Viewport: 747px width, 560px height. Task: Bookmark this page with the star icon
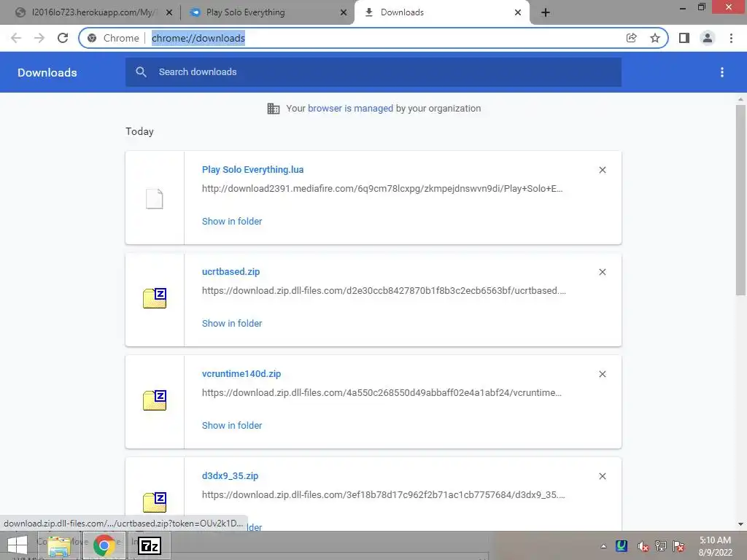click(x=655, y=38)
